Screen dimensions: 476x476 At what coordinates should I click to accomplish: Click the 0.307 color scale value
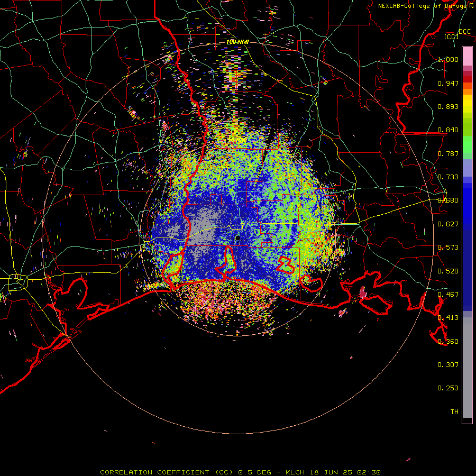(x=448, y=365)
